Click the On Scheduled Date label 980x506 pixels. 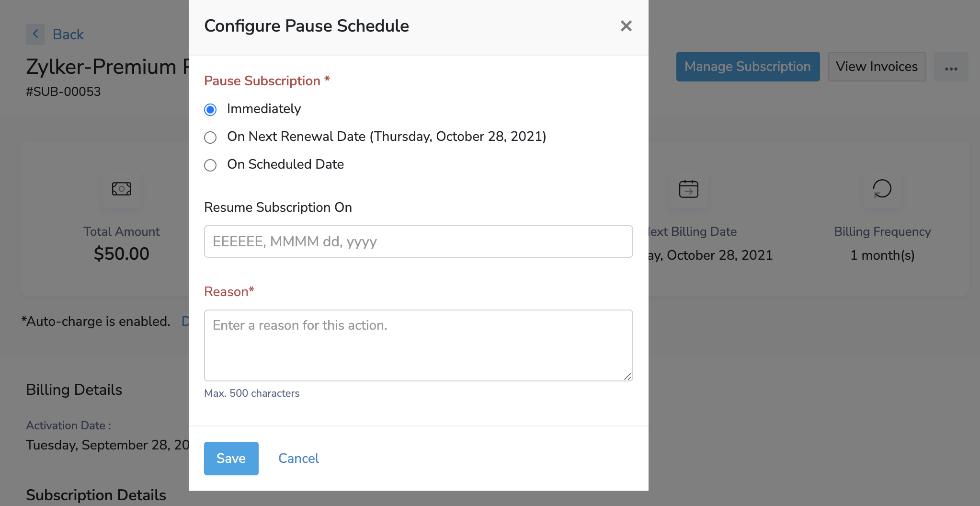click(285, 164)
